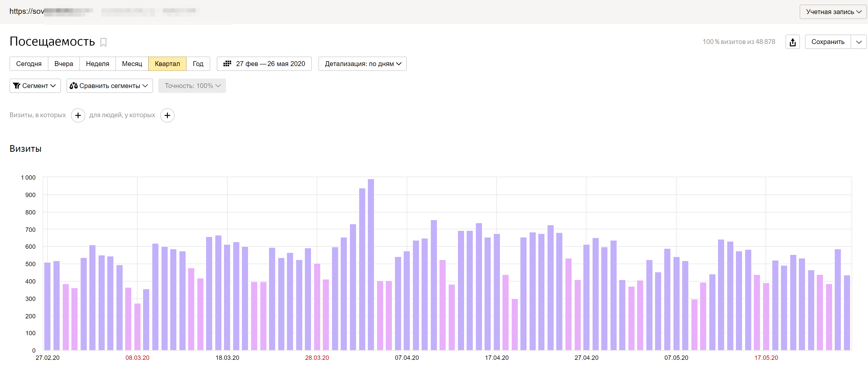Open the Детализация: по дням dropdown
This screenshot has height=368, width=868.
362,64
